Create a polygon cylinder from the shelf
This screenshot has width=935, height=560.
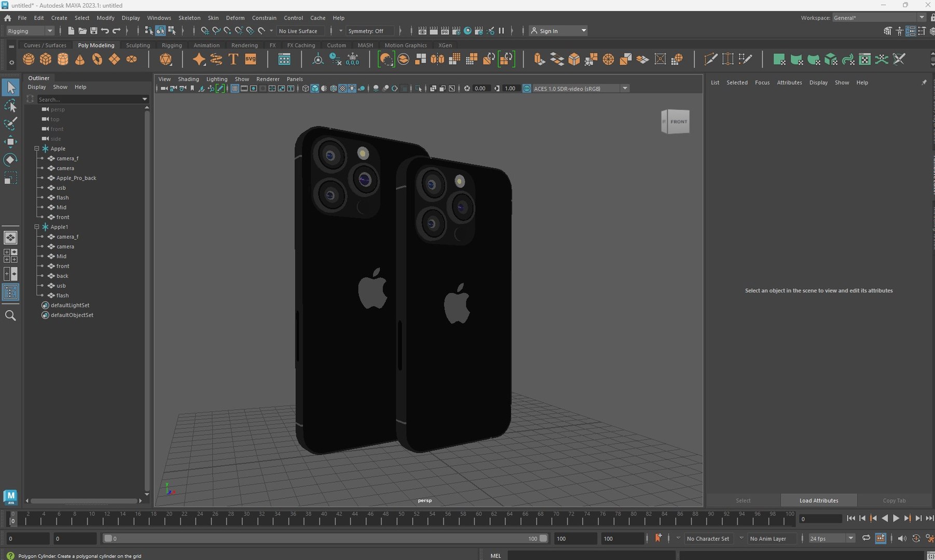(x=63, y=59)
